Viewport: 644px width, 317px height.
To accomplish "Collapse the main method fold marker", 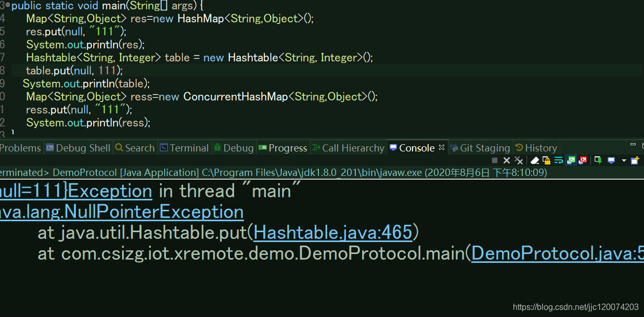I will (x=8, y=5).
